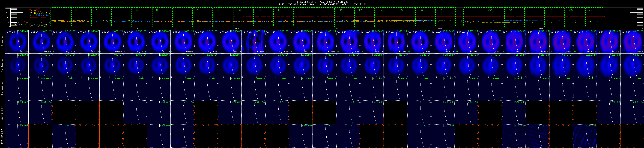
Task: Open the 6.0-12.0 keV image labeled 7.00E+04
Action: click(x=608, y=65)
